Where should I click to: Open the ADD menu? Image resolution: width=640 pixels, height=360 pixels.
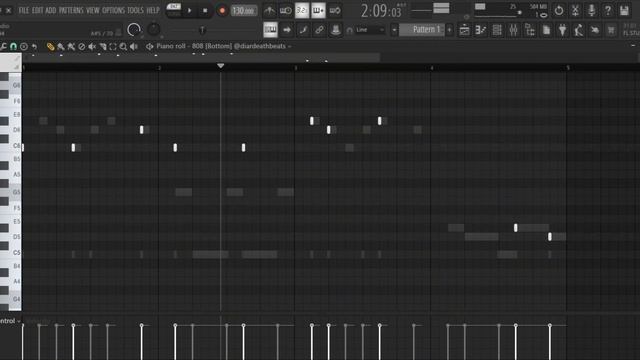tap(51, 10)
